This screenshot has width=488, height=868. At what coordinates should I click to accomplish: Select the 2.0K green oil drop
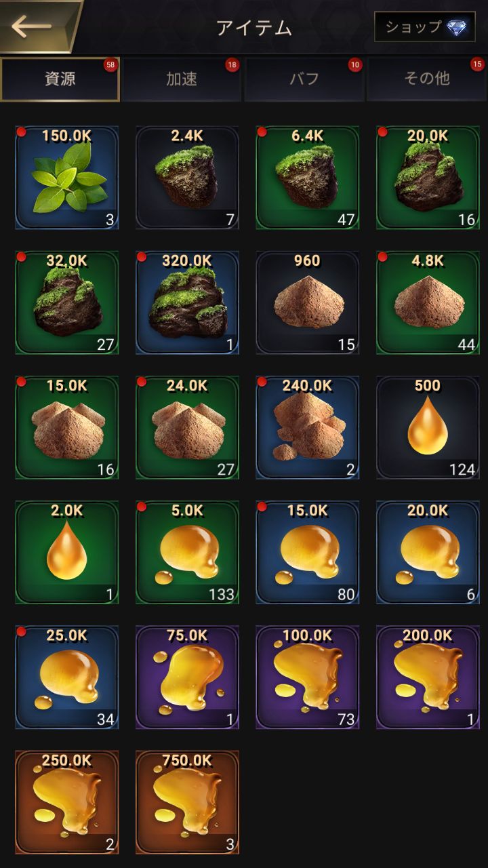(67, 552)
